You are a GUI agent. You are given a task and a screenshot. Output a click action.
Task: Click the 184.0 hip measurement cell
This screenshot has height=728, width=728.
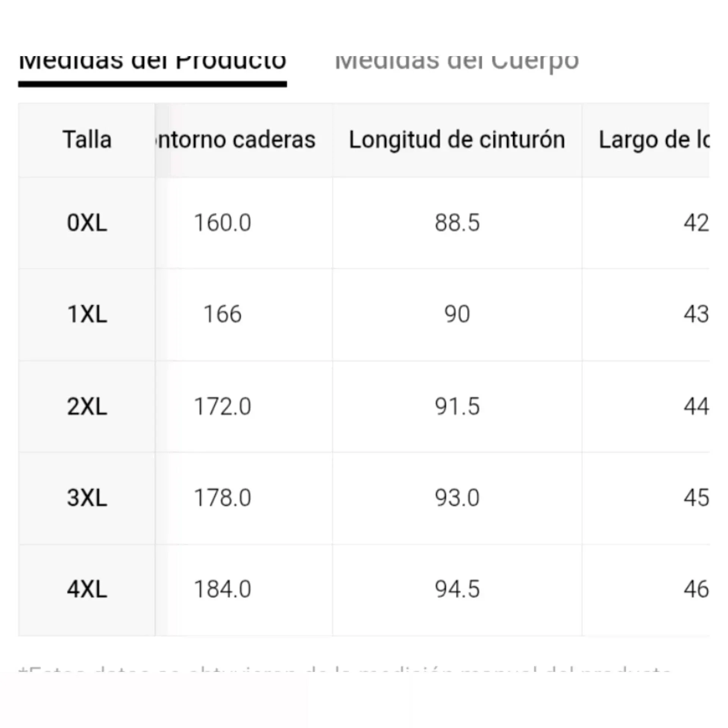(222, 589)
